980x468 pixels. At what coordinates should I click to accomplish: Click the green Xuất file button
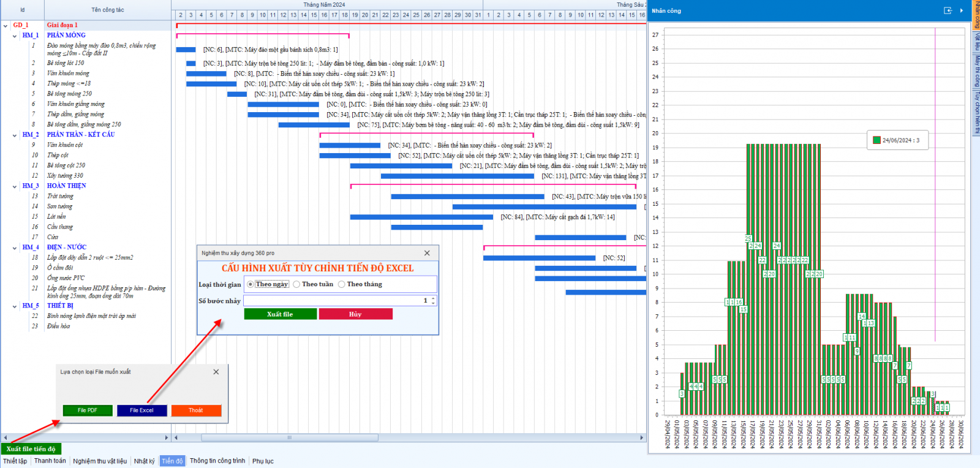(280, 314)
